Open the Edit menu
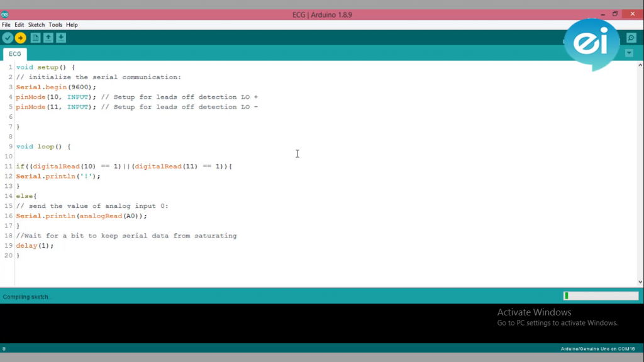Image resolution: width=644 pixels, height=362 pixels. click(x=19, y=25)
